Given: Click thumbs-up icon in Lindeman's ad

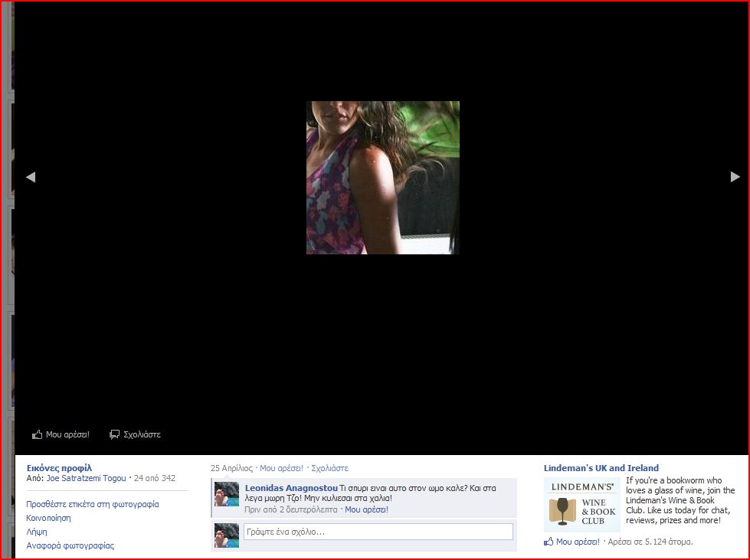Looking at the screenshot, I should [x=549, y=542].
